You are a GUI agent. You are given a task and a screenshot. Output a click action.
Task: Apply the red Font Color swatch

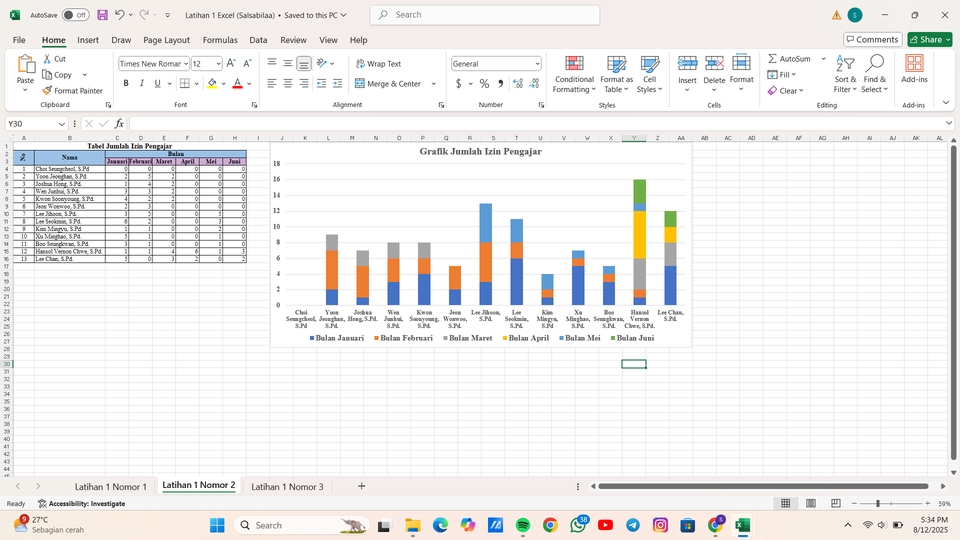pyautogui.click(x=238, y=84)
